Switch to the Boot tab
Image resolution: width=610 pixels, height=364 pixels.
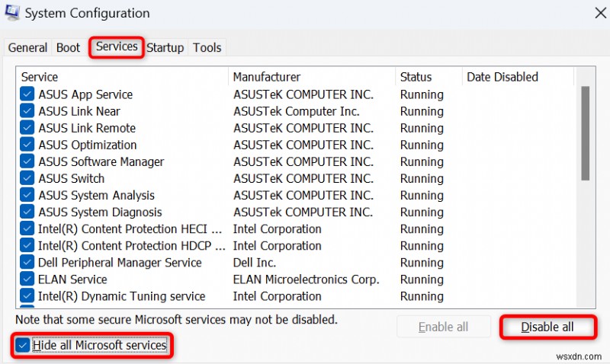pos(68,47)
